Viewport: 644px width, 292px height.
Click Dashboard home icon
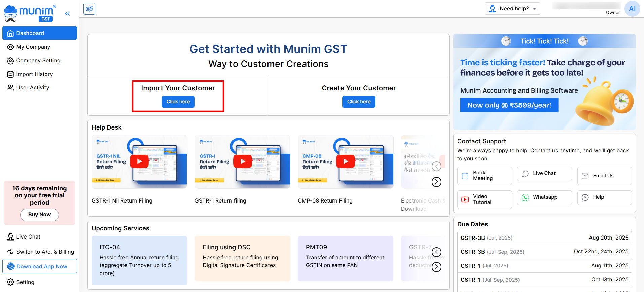(10, 33)
